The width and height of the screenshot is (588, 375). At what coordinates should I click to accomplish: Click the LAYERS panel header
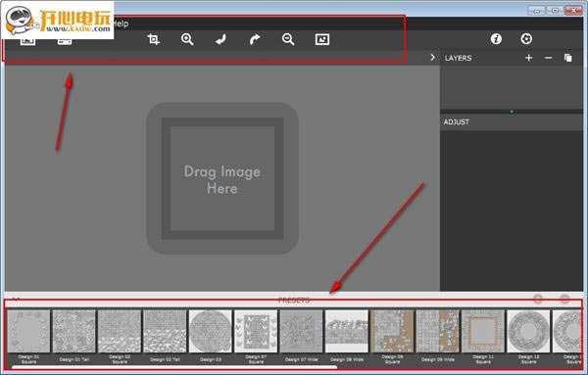point(459,58)
